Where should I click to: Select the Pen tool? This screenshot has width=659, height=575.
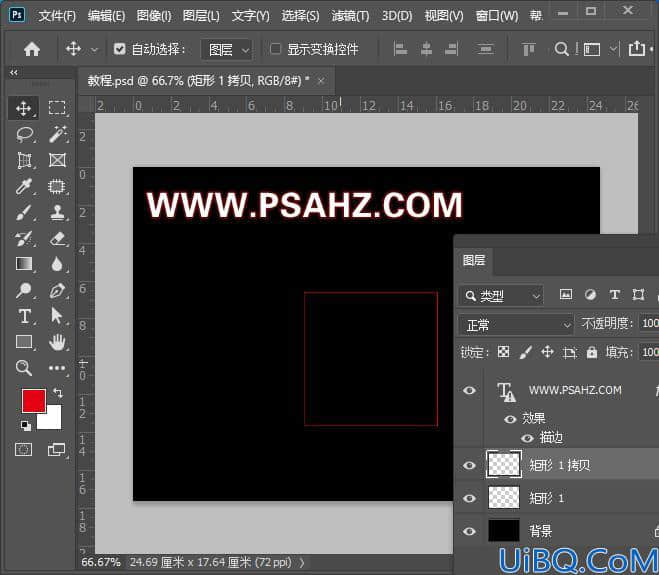(x=57, y=290)
